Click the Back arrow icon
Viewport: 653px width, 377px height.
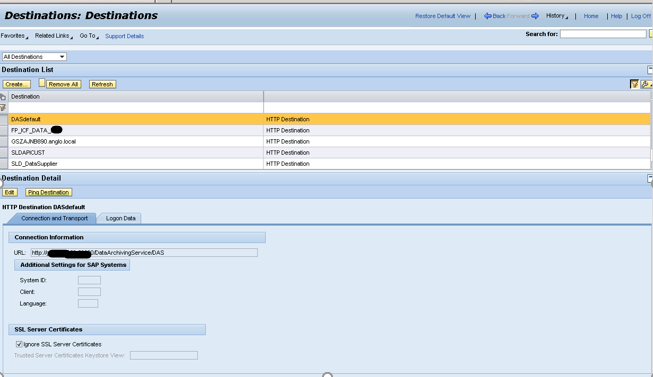point(488,16)
